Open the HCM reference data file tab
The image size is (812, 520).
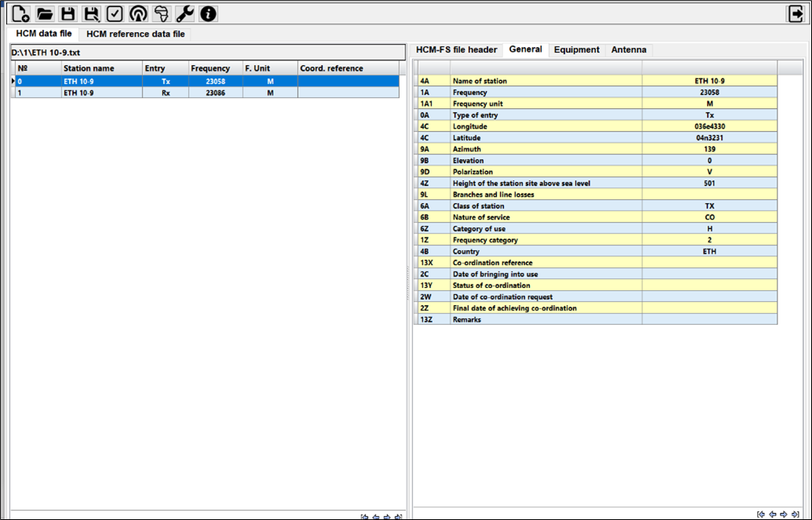click(135, 34)
